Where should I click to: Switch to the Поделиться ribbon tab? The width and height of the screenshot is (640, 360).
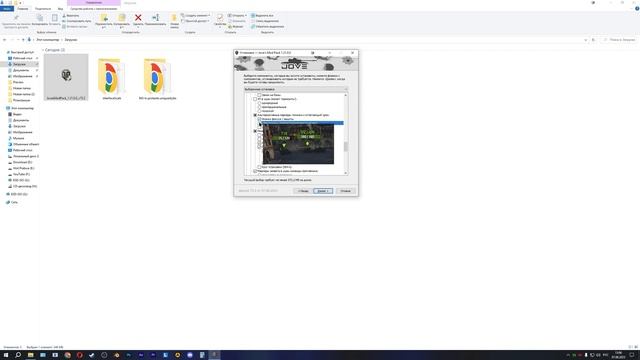pos(43,9)
